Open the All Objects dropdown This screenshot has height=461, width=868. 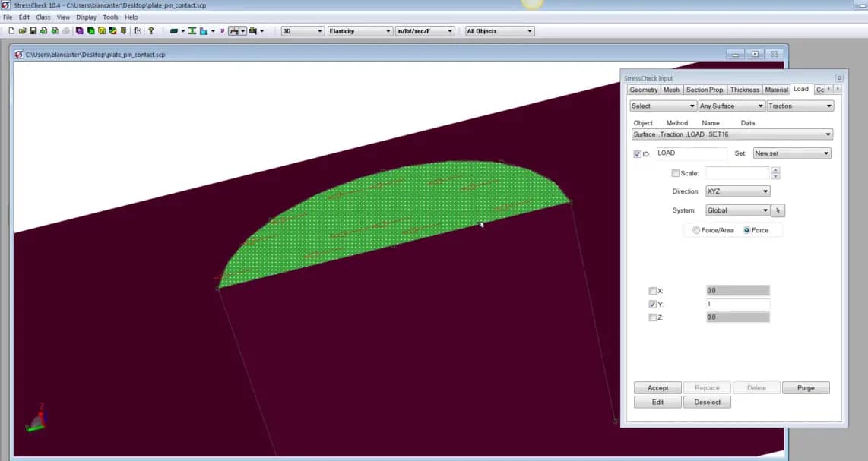tap(498, 30)
